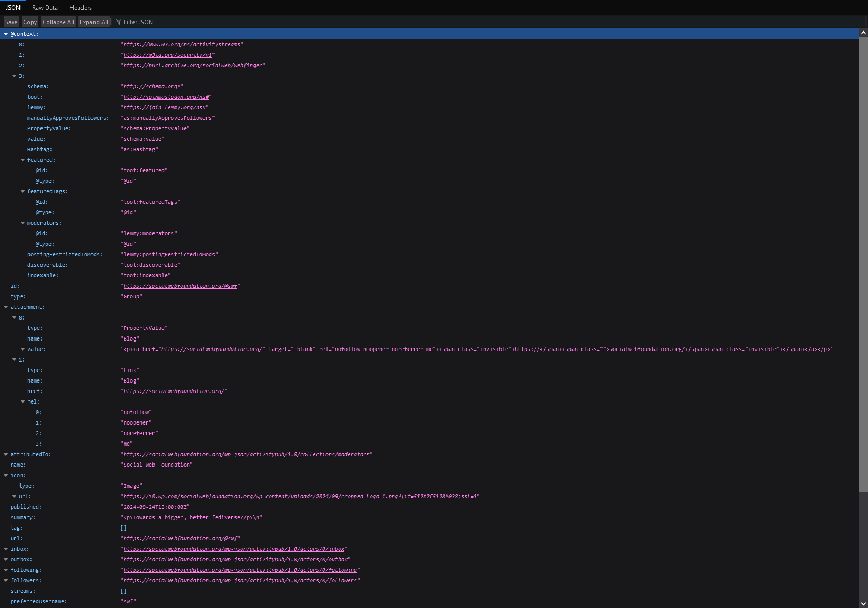Image resolution: width=868 pixels, height=608 pixels.
Task: Collapse the attachment item 0 node
Action: pos(14,317)
